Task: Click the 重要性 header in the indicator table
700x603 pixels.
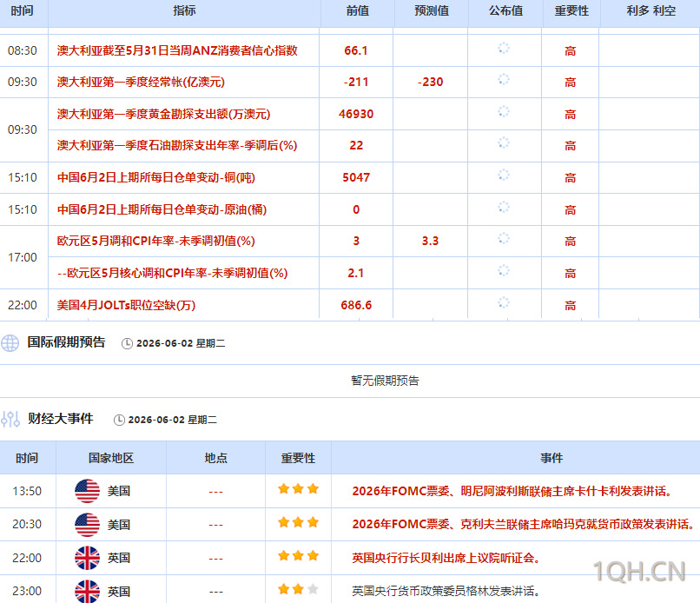Action: [x=571, y=10]
